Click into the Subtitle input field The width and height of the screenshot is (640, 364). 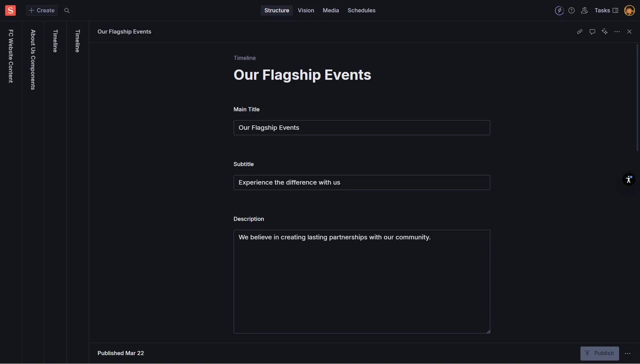[x=362, y=183]
